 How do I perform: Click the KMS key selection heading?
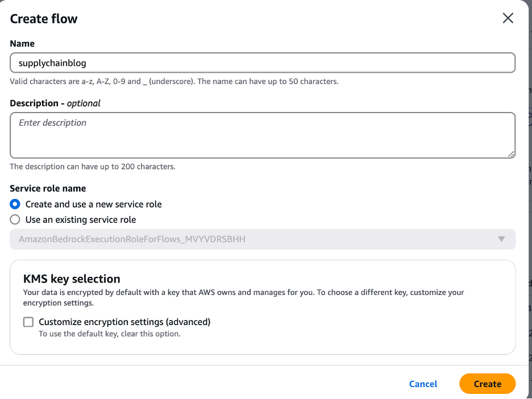(72, 279)
